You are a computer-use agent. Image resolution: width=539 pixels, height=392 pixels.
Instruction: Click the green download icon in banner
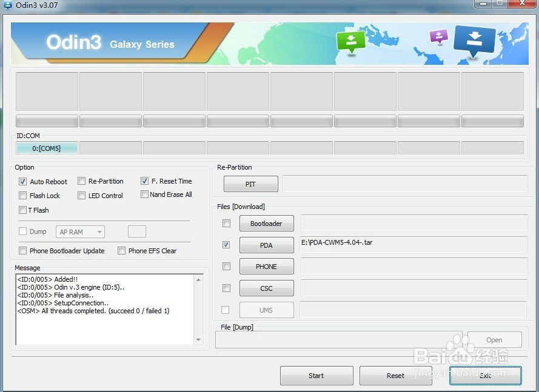pos(351,42)
